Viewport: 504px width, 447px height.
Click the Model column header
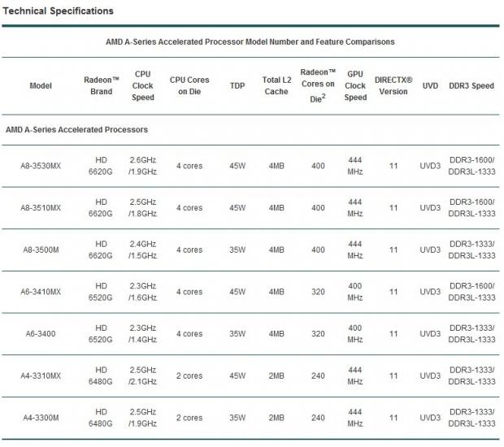pos(41,85)
